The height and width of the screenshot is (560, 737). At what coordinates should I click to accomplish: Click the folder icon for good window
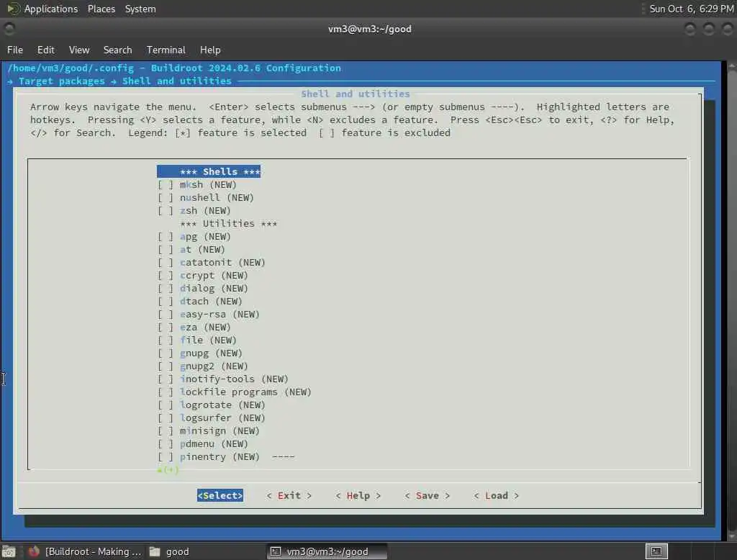[x=155, y=551]
